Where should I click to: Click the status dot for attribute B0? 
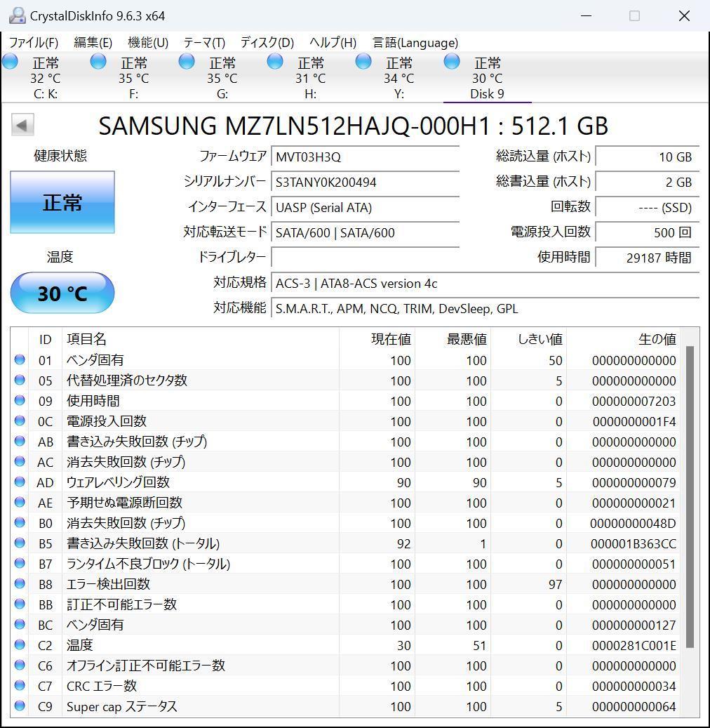pyautogui.click(x=20, y=522)
